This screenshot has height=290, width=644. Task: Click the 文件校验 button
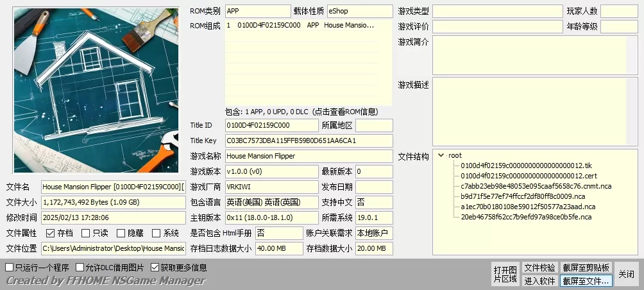pos(539,268)
